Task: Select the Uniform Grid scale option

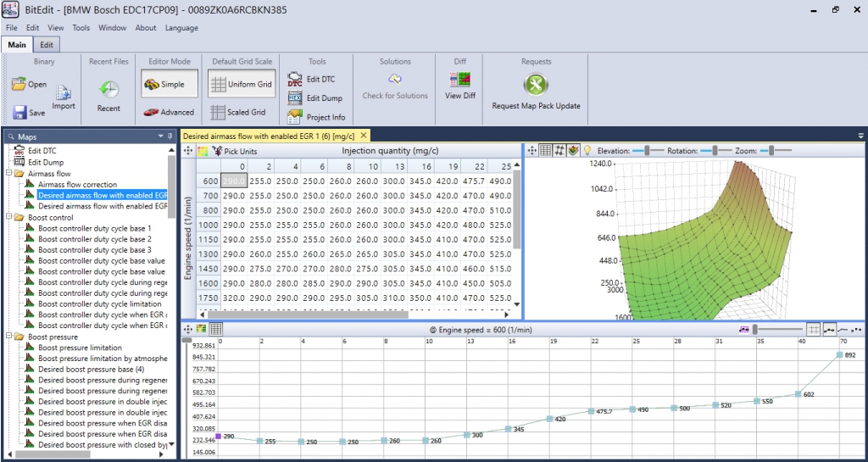Action: [x=242, y=84]
